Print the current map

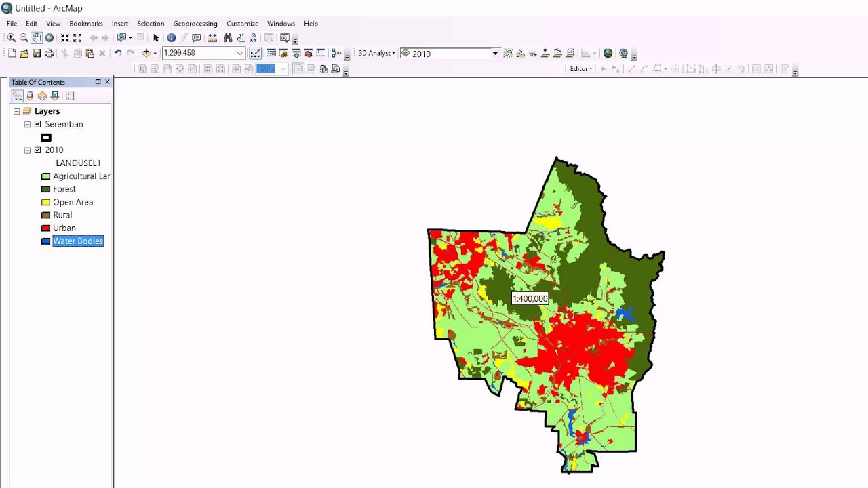pos(49,53)
